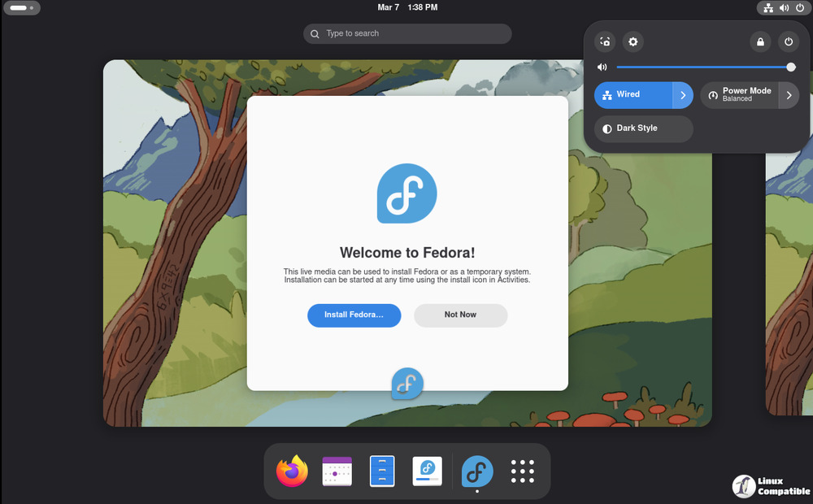
Task: Toggle the Power Mode Balanced button
Action: click(x=739, y=95)
